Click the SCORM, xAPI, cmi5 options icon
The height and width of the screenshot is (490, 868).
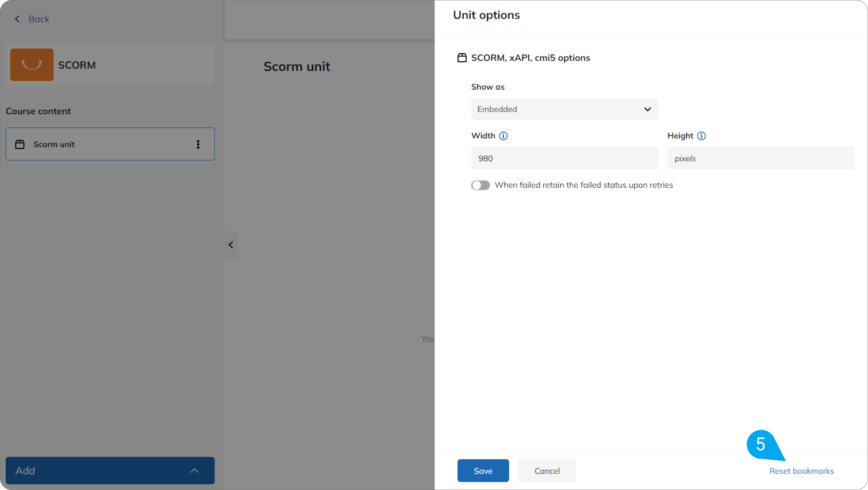click(462, 58)
